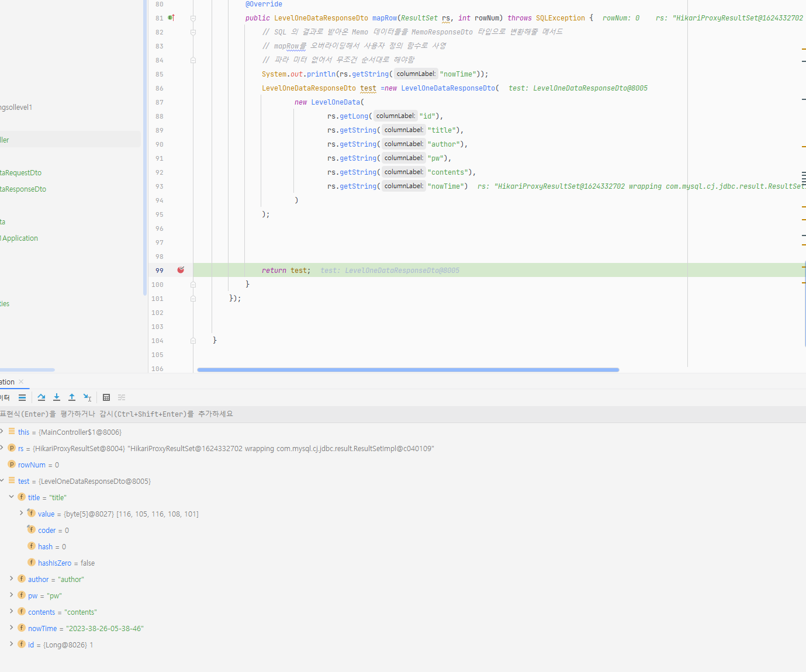Image resolution: width=806 pixels, height=672 pixels.
Task: Click the override gutter icon on line 81
Action: tap(171, 18)
